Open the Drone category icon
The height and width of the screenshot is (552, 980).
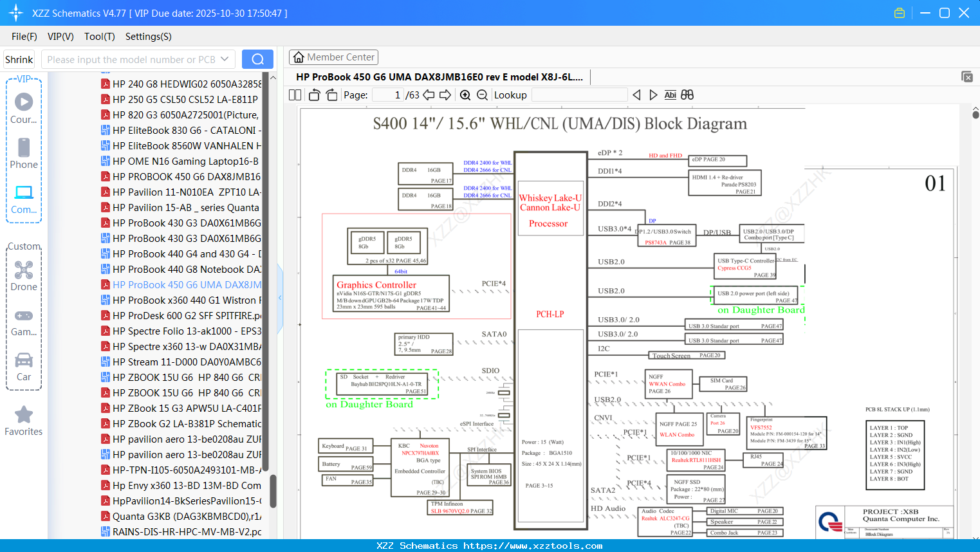coord(24,270)
